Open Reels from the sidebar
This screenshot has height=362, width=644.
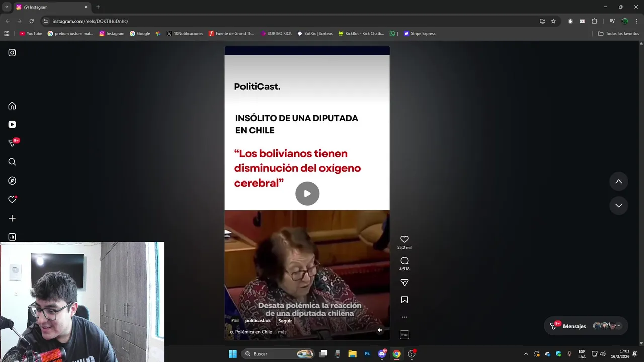click(12, 124)
